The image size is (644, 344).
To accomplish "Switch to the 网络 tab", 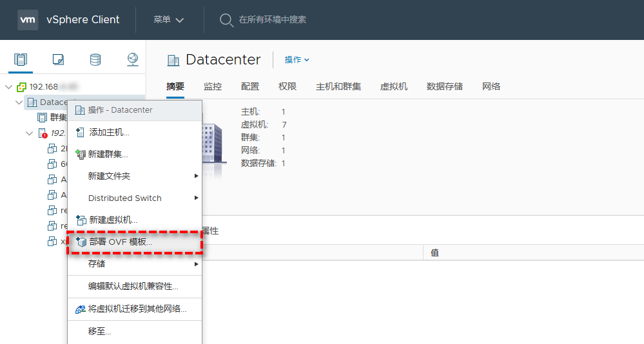I will coord(491,86).
